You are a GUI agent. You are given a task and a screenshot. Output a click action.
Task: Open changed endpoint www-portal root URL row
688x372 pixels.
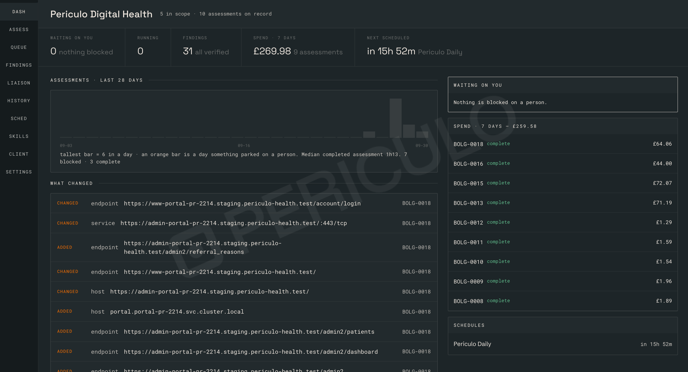[244, 272]
